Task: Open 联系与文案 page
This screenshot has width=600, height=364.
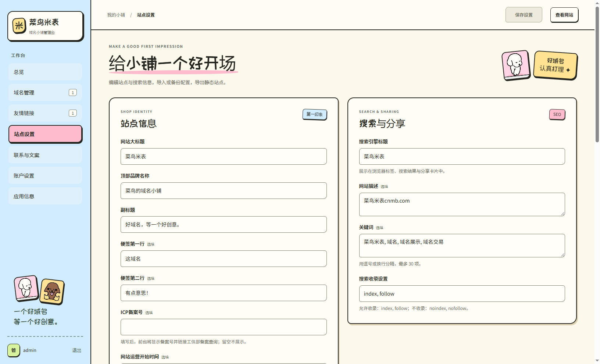Action: point(45,155)
